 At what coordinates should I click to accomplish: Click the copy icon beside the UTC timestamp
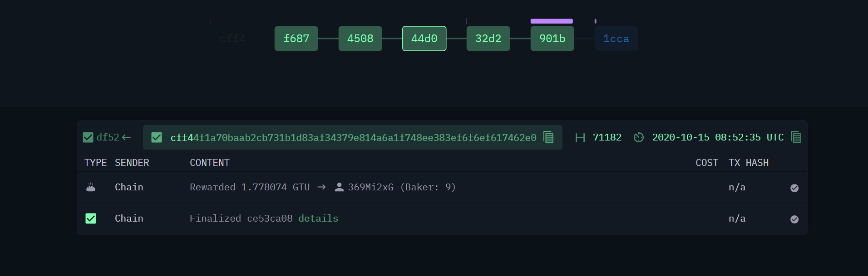(796, 137)
